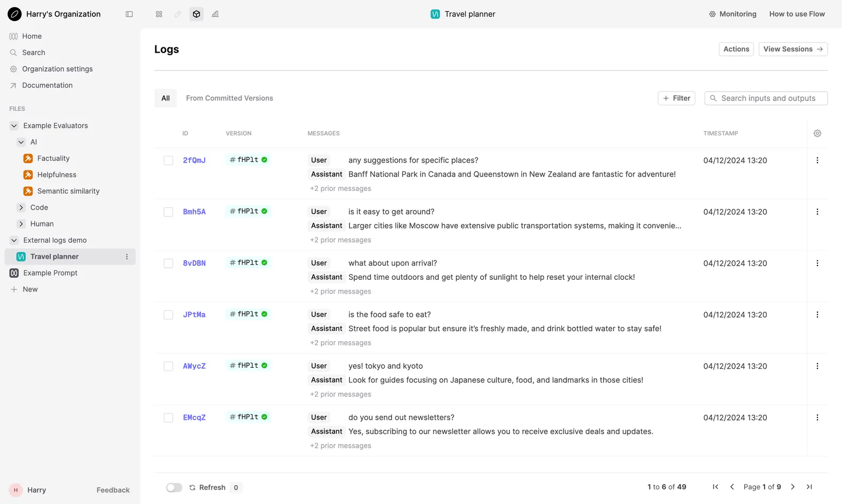Open row options menu for log AWycZ
This screenshot has height=504, width=842.
coord(817,366)
